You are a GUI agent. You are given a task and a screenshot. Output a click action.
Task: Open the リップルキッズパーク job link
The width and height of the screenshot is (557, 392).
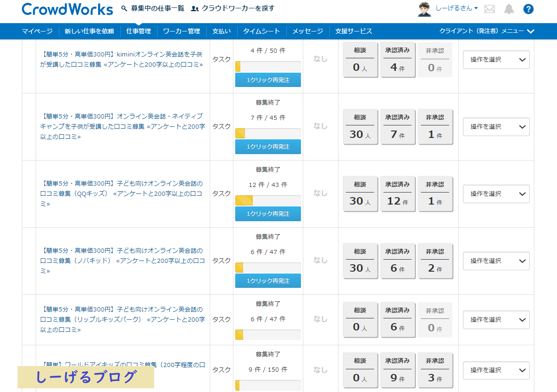click(122, 319)
